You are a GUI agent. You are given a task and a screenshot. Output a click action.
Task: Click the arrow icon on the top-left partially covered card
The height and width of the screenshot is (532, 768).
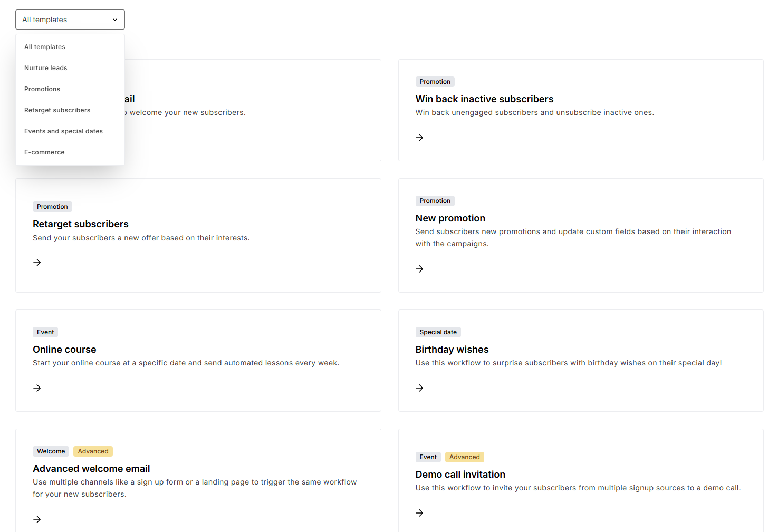(37, 138)
